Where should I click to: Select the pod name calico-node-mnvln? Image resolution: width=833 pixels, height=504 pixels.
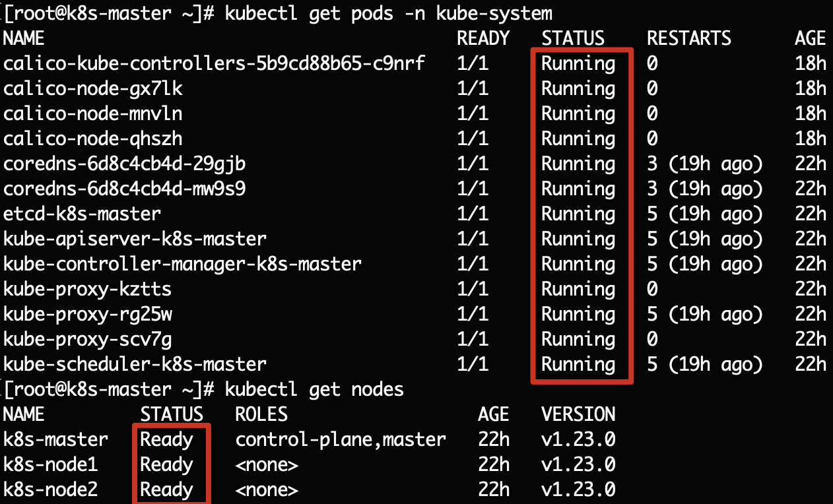(93, 113)
